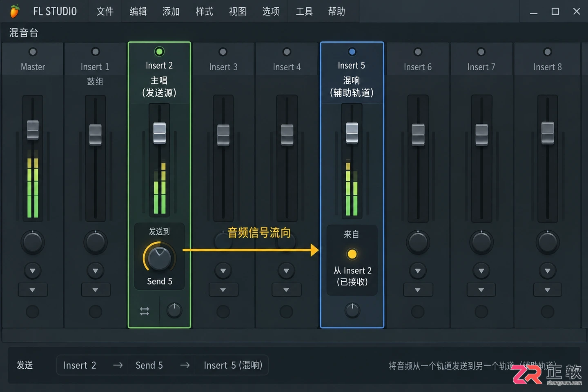Toggle the Insert 8 mute LED

(x=548, y=52)
